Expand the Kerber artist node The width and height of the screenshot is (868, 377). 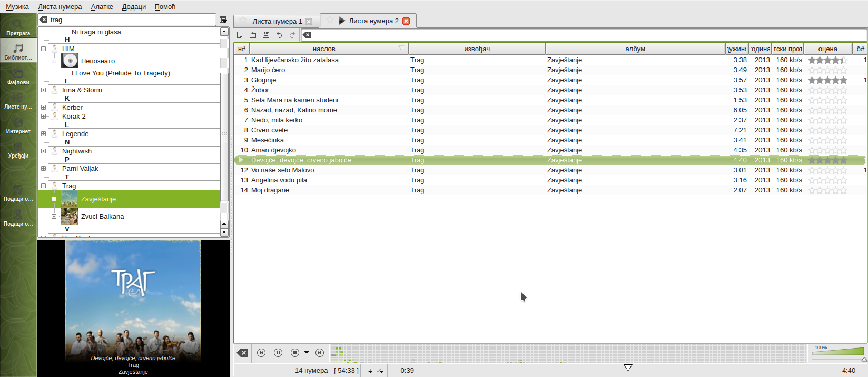click(44, 108)
